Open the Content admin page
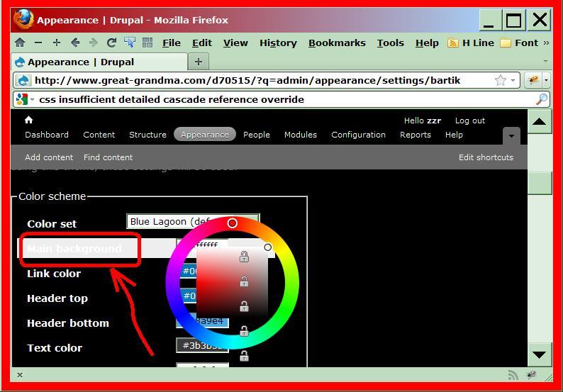The width and height of the screenshot is (563, 392). [x=99, y=135]
